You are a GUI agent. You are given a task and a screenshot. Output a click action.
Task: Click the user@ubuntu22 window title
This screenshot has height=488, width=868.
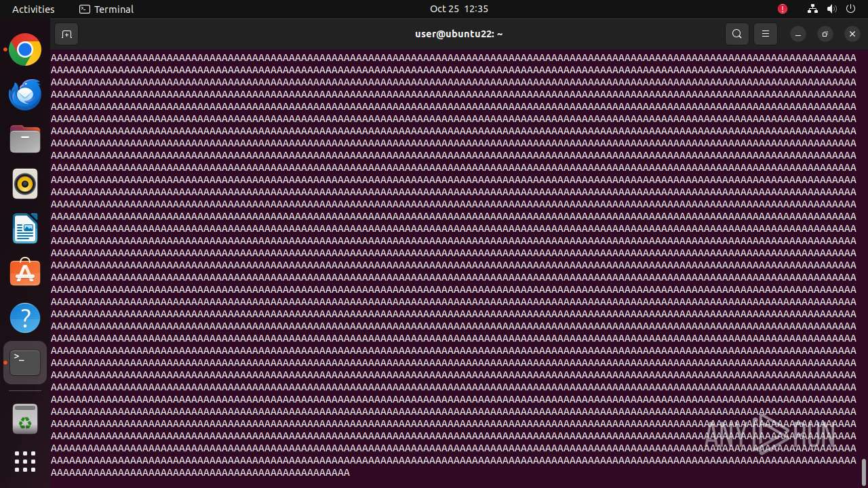[x=459, y=34]
